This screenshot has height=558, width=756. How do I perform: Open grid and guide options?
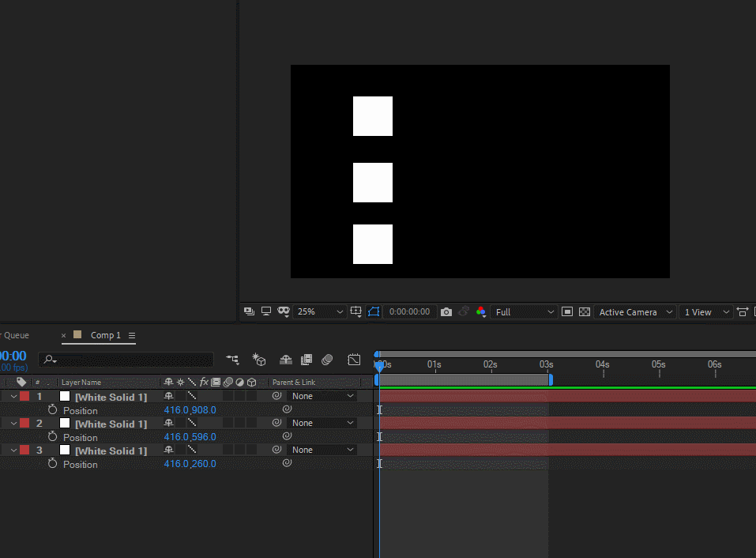click(x=355, y=311)
